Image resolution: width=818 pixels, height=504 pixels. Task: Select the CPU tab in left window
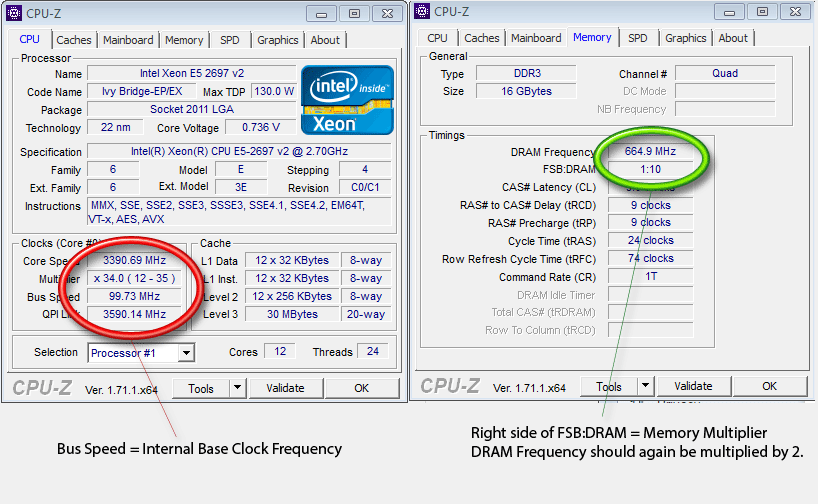coord(30,39)
